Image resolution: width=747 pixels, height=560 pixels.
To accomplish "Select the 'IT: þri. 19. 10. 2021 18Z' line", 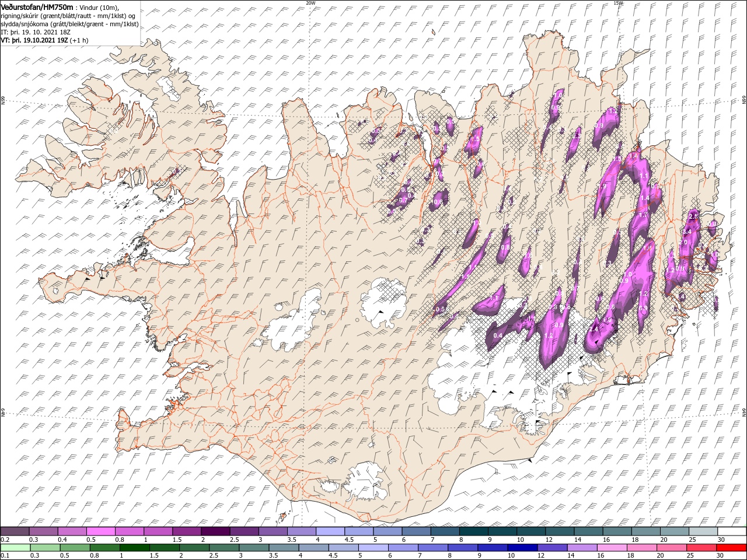I will [34, 32].
